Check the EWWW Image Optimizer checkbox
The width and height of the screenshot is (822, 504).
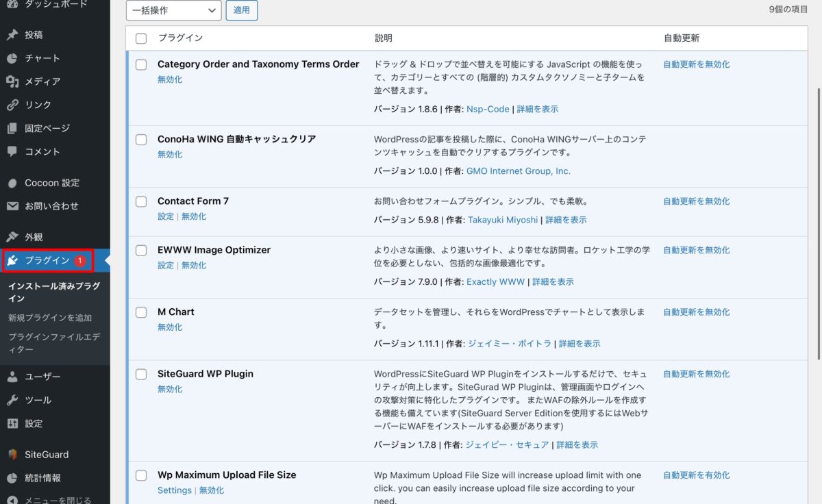(141, 250)
